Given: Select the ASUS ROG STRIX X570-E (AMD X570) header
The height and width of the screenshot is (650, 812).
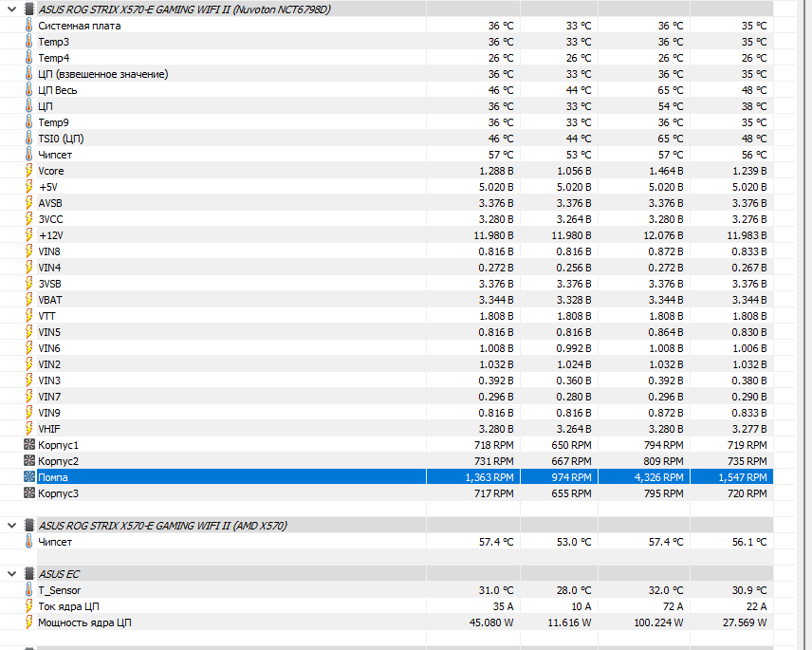Looking at the screenshot, I should [162, 526].
